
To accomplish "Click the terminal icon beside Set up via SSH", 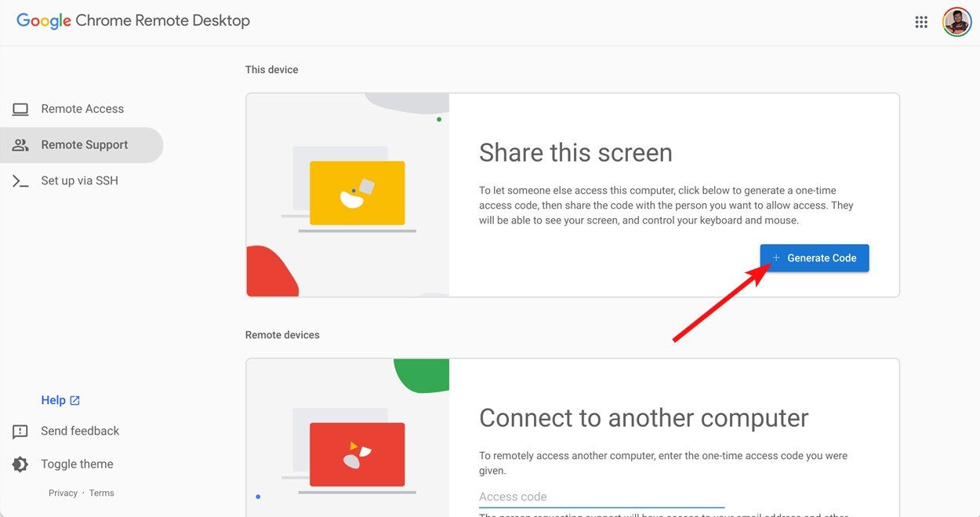I will click(20, 181).
